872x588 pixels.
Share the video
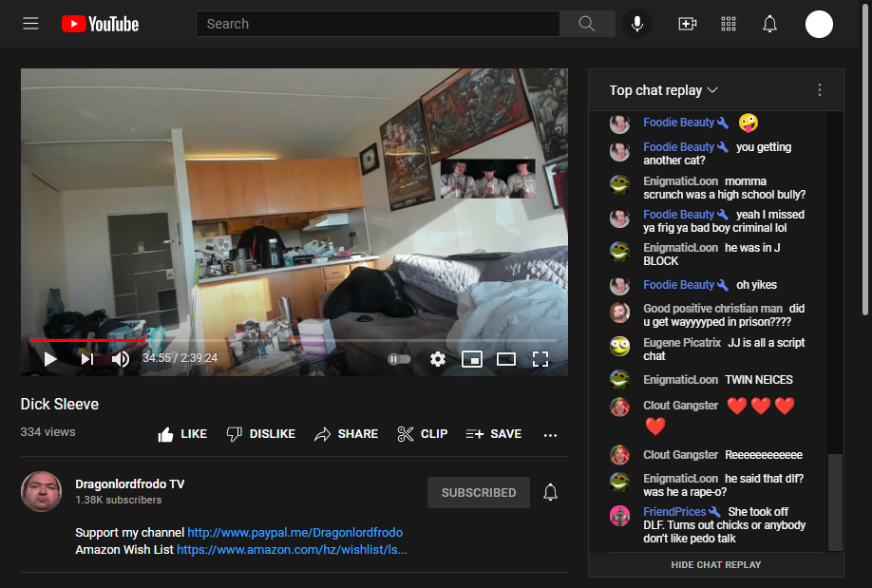click(346, 434)
